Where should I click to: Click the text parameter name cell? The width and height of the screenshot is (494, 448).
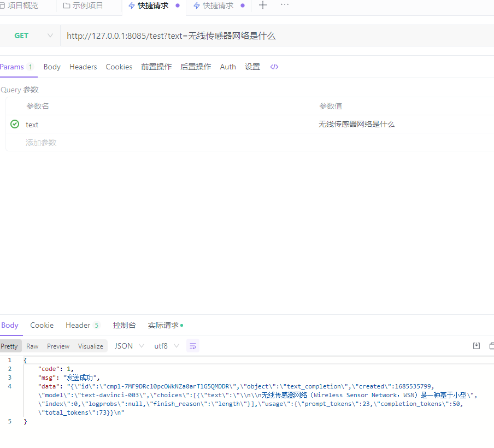(32, 125)
